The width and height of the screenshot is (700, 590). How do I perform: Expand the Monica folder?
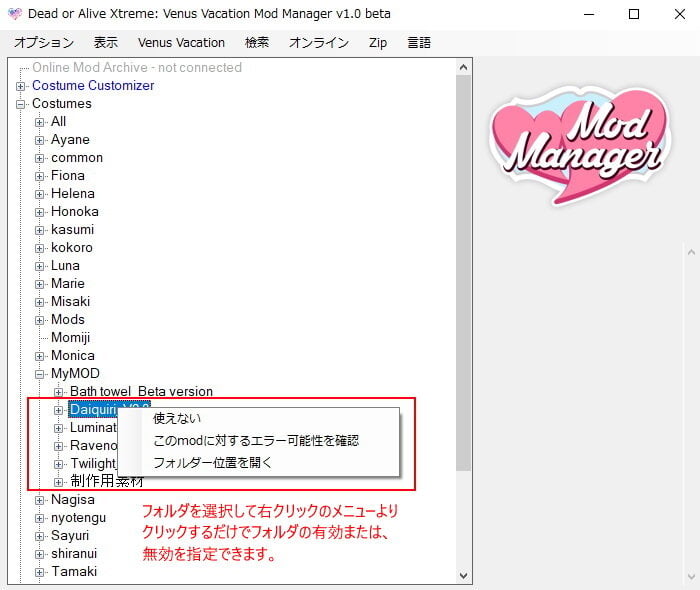[40, 356]
